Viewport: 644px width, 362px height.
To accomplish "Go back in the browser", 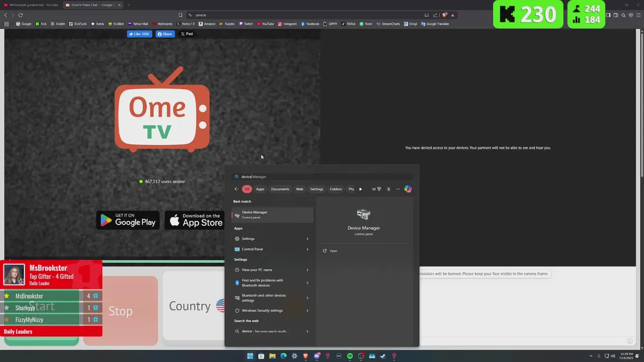I will 6,15.
